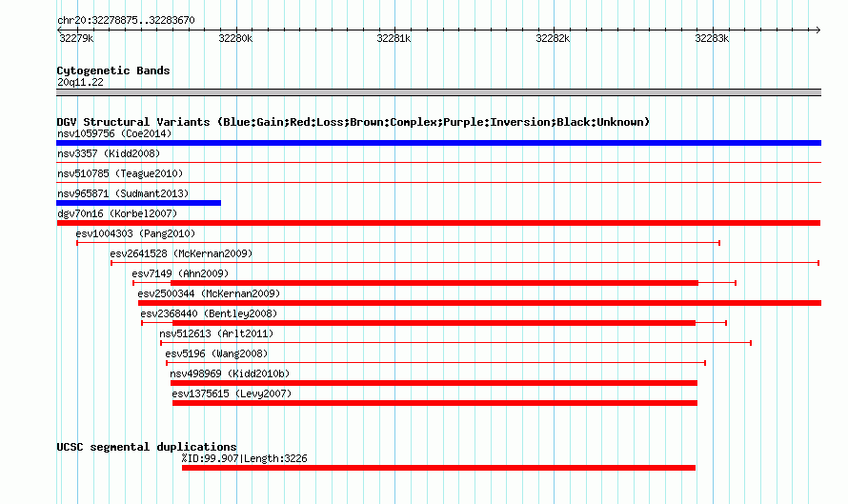
Task: Click the 32280k ruler label
Action: point(235,38)
